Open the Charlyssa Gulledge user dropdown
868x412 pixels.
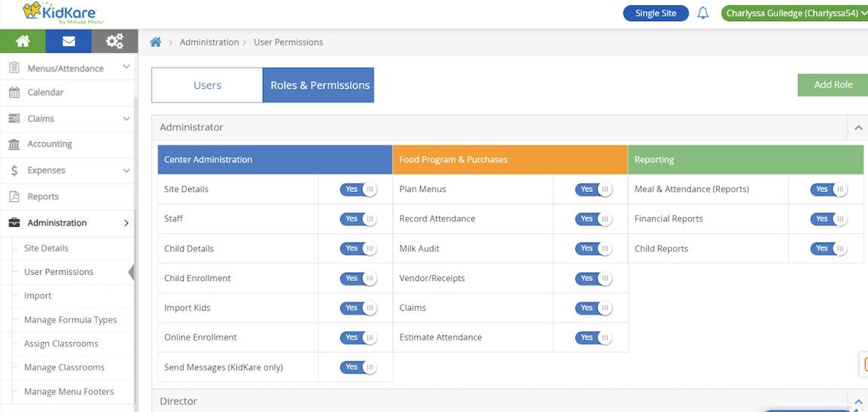point(794,13)
